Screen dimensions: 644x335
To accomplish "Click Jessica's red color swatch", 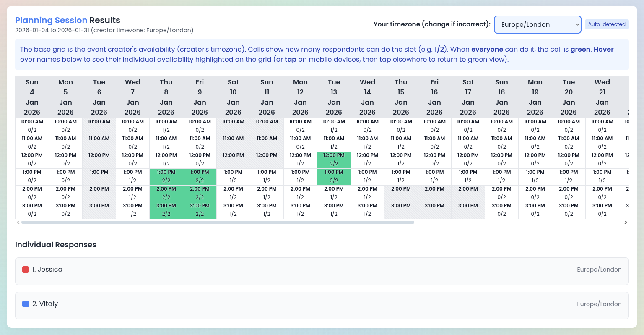I will (26, 270).
